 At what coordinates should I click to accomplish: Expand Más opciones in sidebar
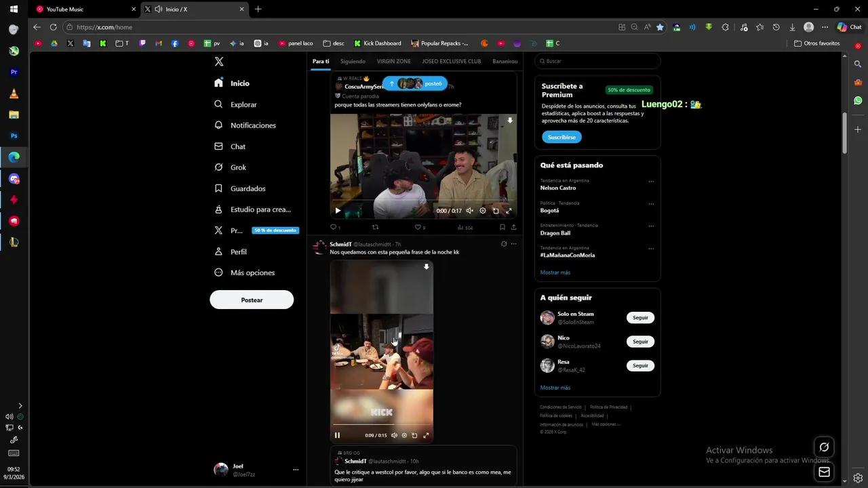(252, 272)
